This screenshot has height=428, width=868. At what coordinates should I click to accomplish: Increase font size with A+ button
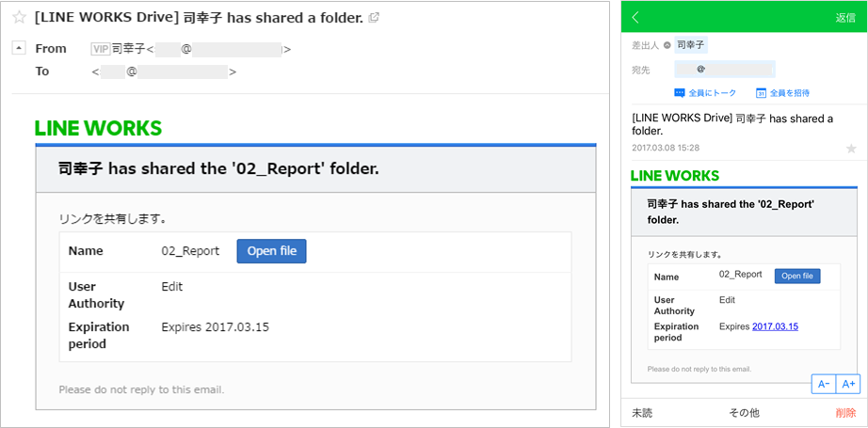click(x=848, y=384)
